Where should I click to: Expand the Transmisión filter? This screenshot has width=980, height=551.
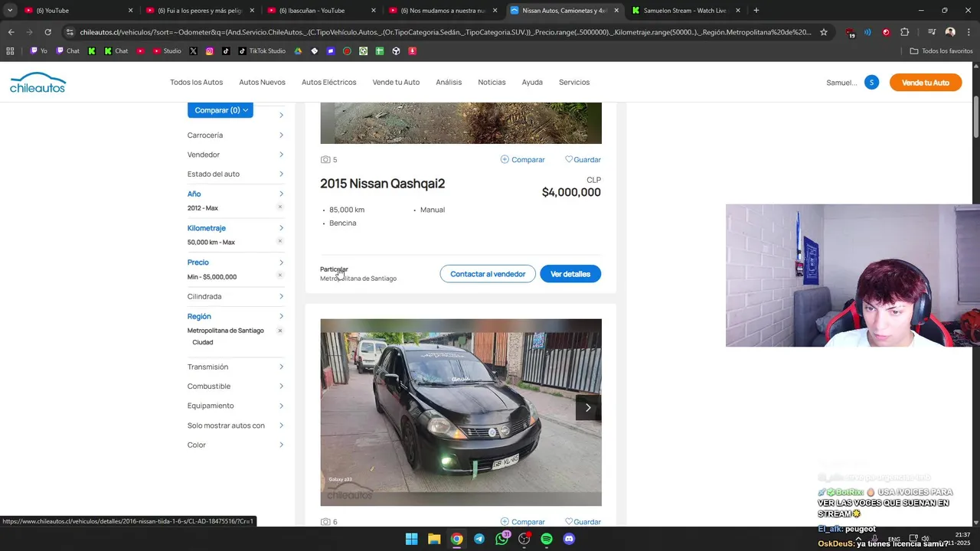tap(236, 367)
